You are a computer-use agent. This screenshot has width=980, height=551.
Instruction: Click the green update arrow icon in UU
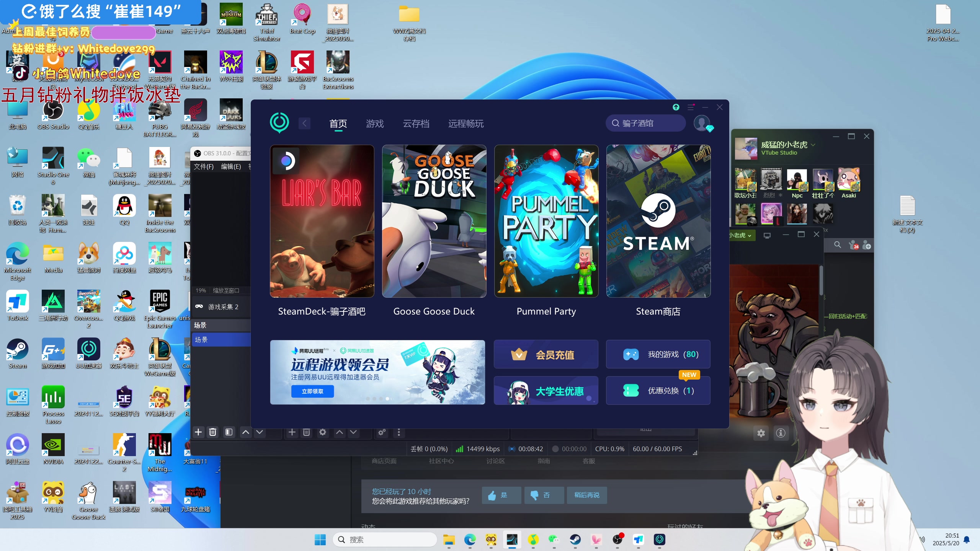pyautogui.click(x=676, y=107)
